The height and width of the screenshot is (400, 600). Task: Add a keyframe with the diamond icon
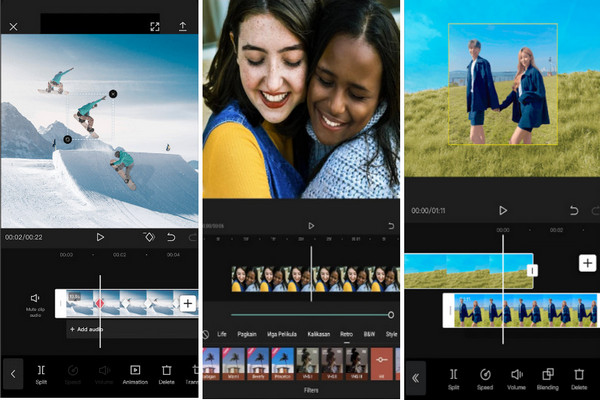pos(149,237)
